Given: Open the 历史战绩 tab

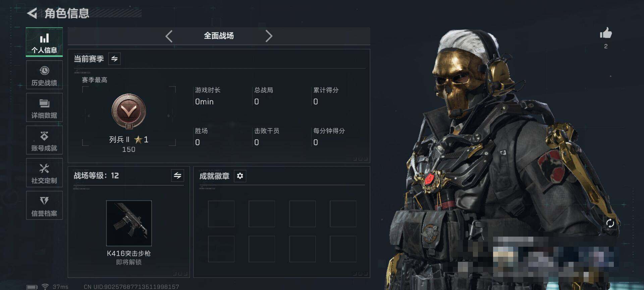Looking at the screenshot, I should (x=44, y=75).
